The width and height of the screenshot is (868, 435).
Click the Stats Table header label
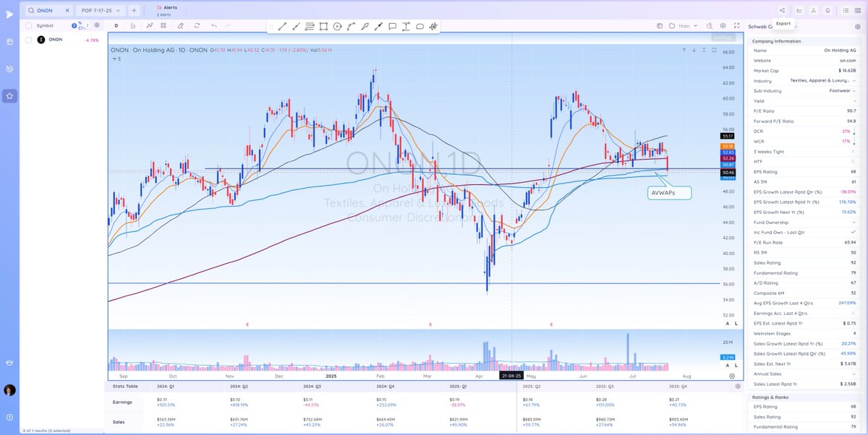pyautogui.click(x=125, y=387)
